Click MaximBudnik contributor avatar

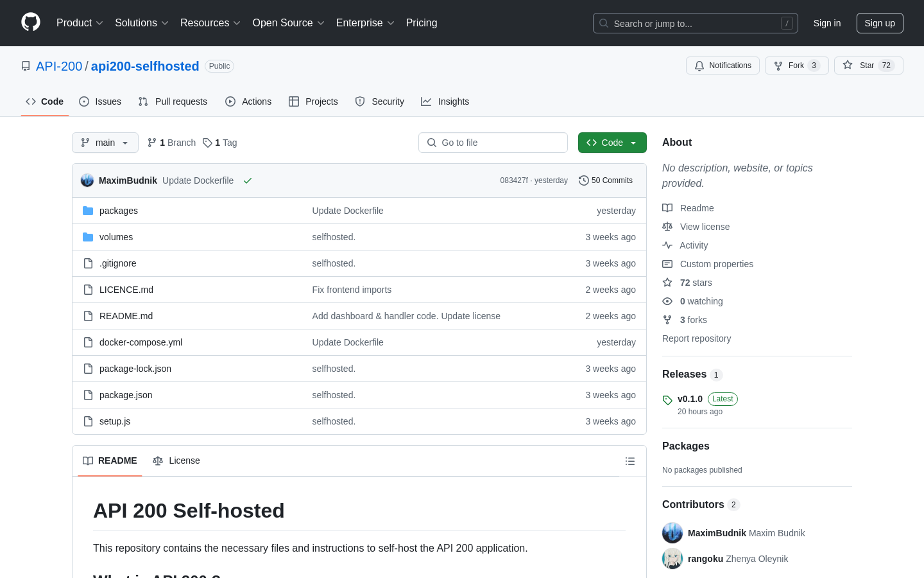pyautogui.click(x=672, y=533)
